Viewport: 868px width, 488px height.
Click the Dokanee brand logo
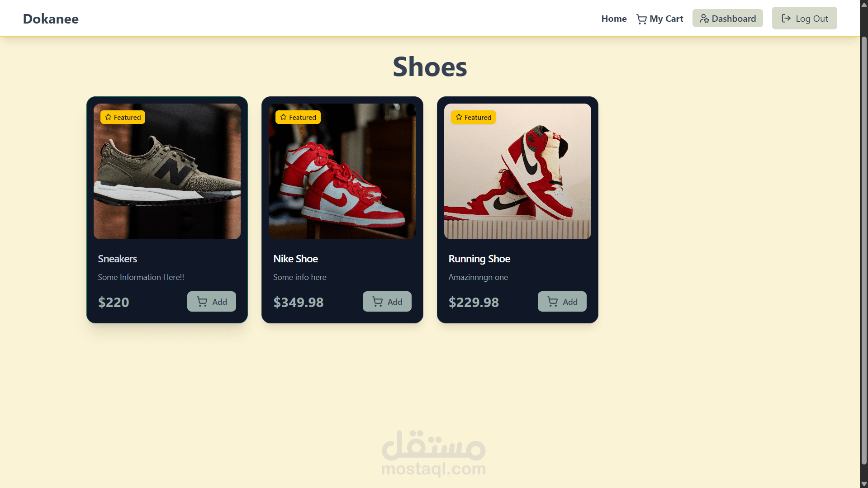pos(51,19)
